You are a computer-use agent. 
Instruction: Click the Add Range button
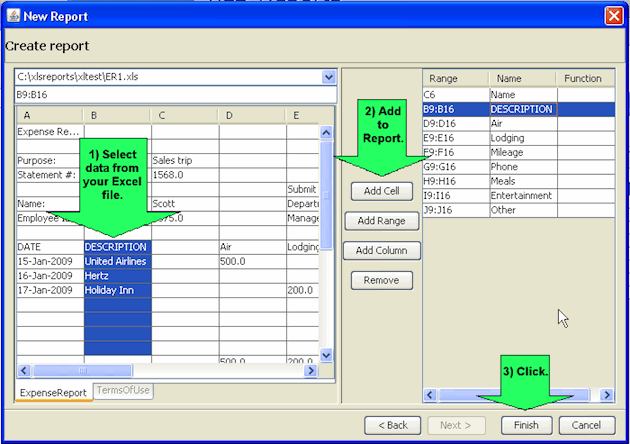[x=382, y=221]
